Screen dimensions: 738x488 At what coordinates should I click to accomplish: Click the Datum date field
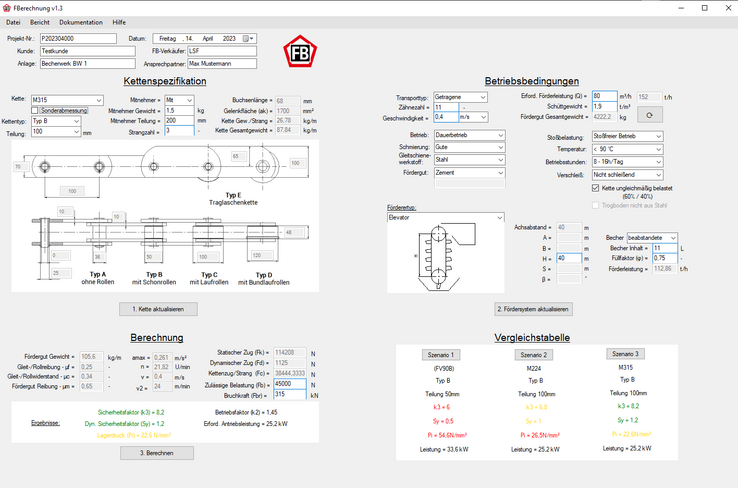204,39
